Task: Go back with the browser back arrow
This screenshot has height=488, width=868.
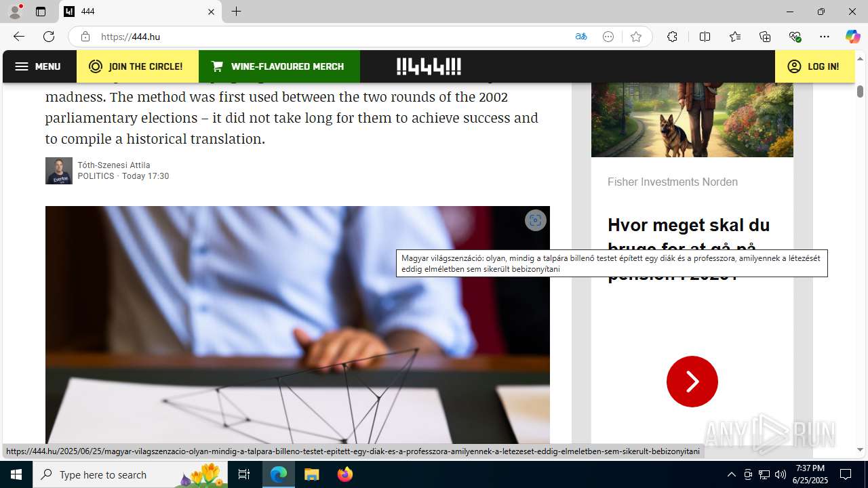Action: pyautogui.click(x=19, y=37)
